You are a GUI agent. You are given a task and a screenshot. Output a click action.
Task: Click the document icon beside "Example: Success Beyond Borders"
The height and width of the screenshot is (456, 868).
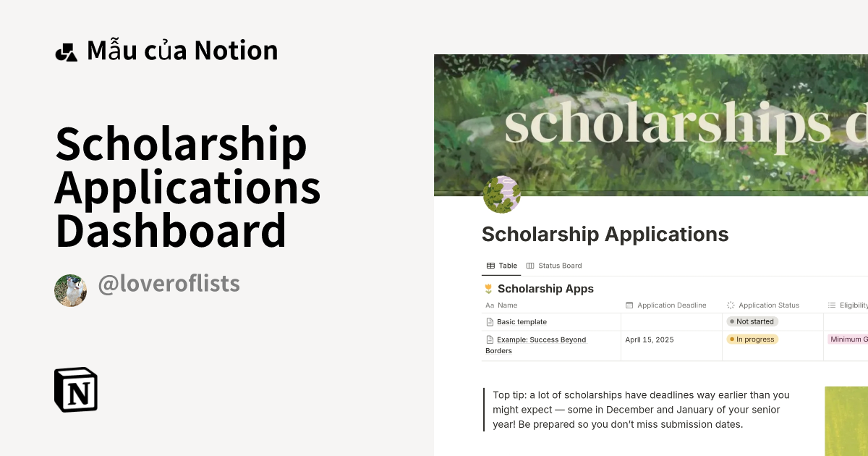[490, 339]
